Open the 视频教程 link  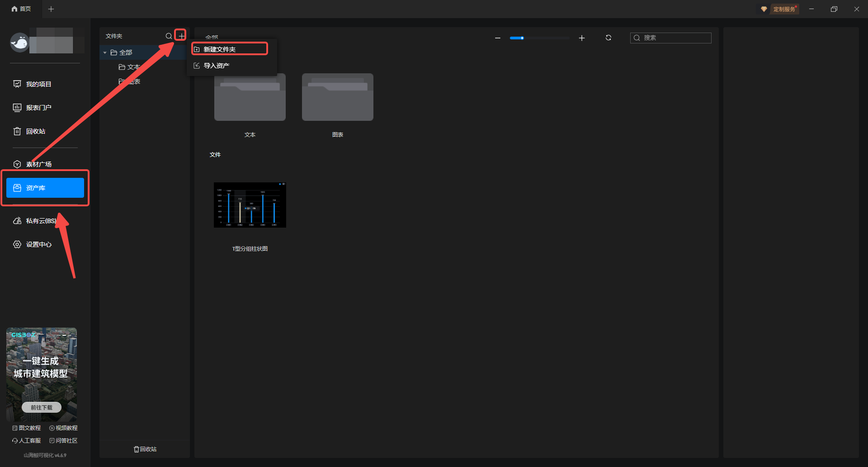[x=63, y=428]
